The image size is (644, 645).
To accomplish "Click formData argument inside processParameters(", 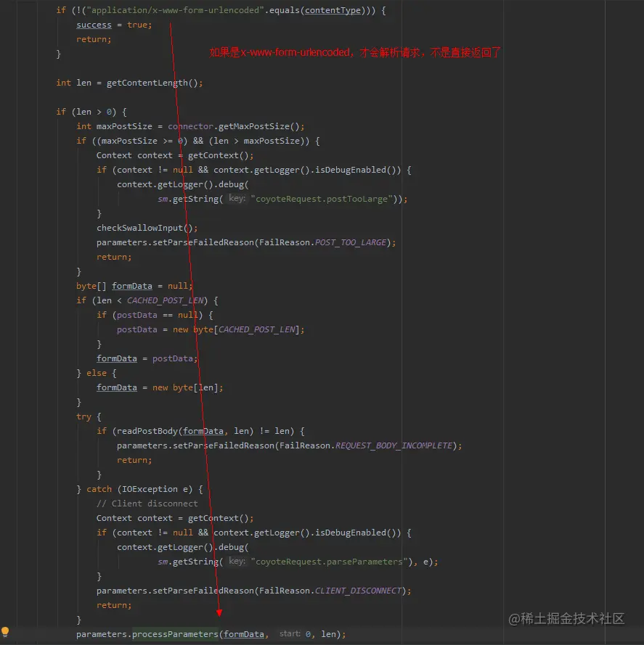I will [x=244, y=634].
